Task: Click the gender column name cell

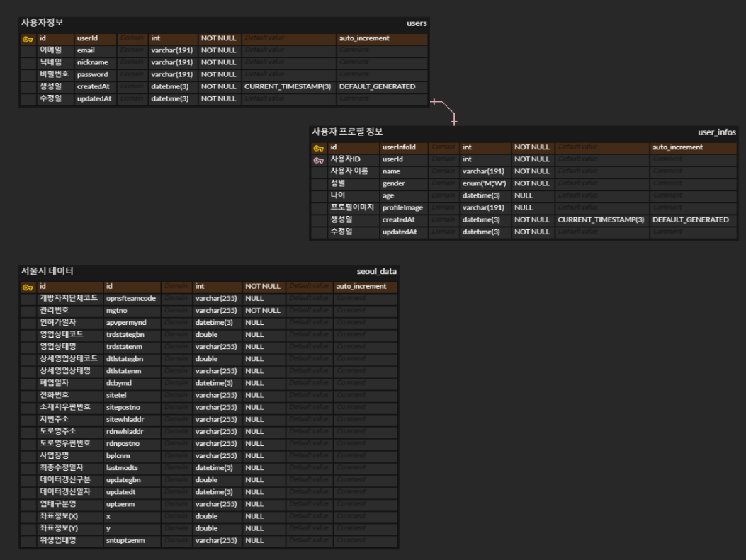Action: click(x=403, y=183)
